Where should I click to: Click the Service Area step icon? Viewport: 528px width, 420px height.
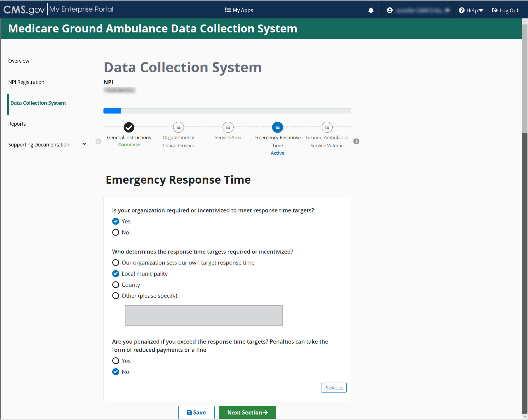pyautogui.click(x=228, y=127)
